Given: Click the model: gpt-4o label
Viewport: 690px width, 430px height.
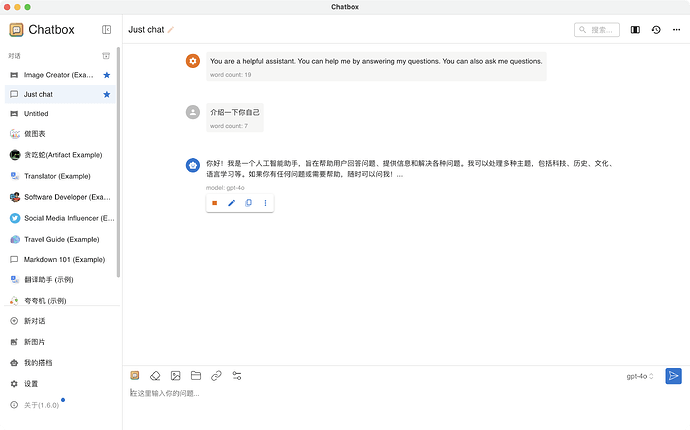Looking at the screenshot, I should click(x=225, y=188).
